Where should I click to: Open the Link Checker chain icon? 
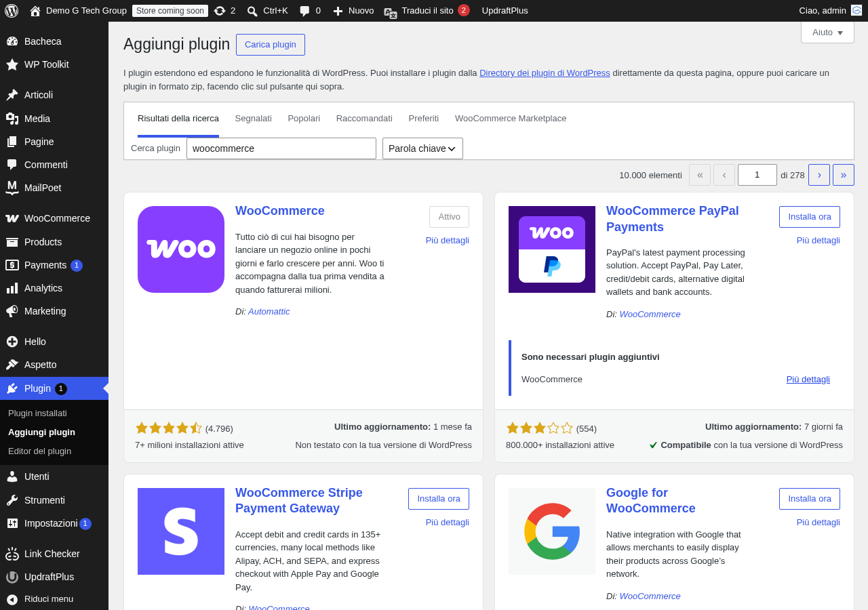[x=12, y=554]
